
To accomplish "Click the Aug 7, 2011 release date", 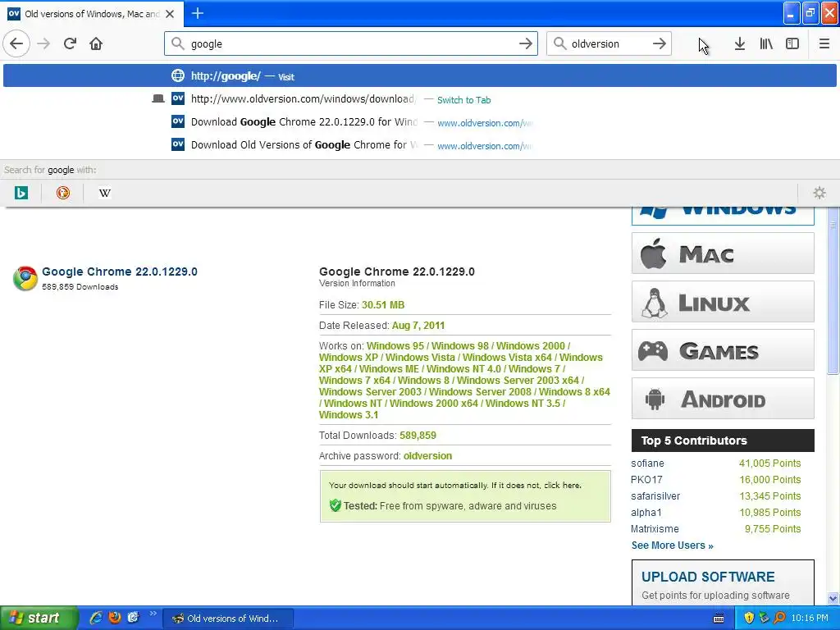I will coord(418,326).
